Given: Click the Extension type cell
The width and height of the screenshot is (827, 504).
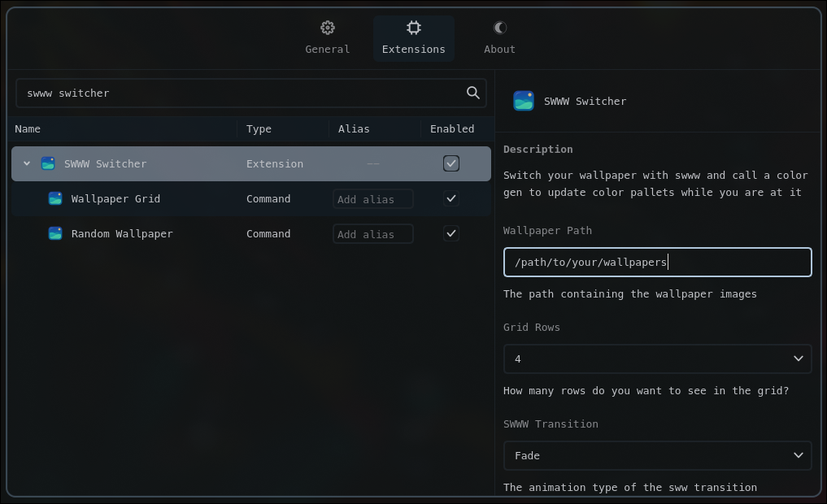Looking at the screenshot, I should (x=275, y=163).
